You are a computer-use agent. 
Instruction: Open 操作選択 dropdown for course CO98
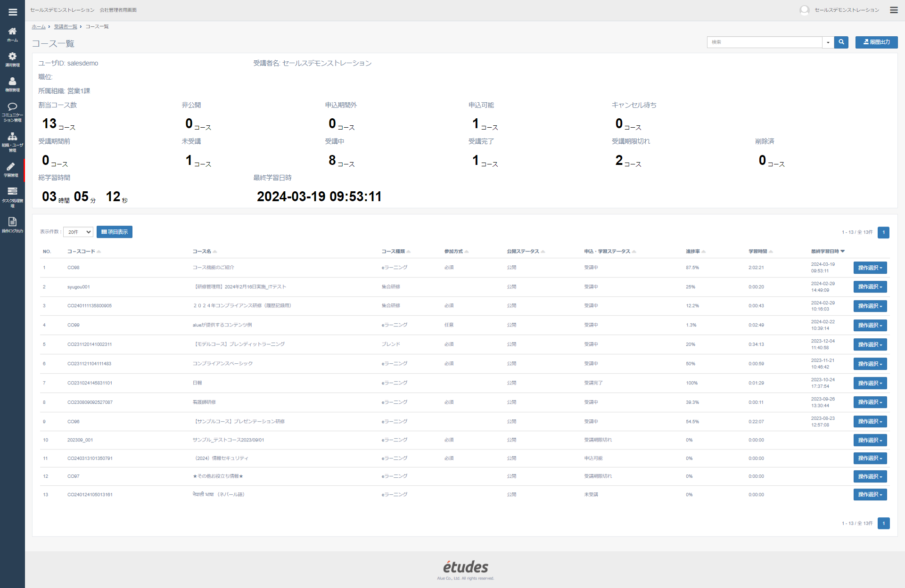click(x=870, y=268)
